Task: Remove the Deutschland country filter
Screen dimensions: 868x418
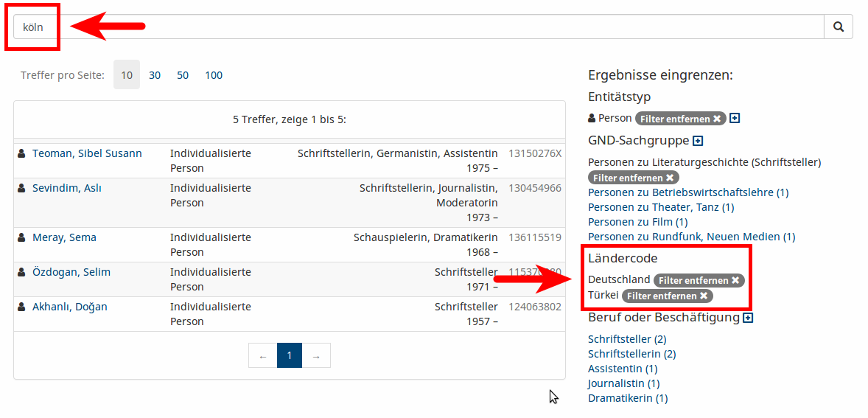Action: pos(699,281)
